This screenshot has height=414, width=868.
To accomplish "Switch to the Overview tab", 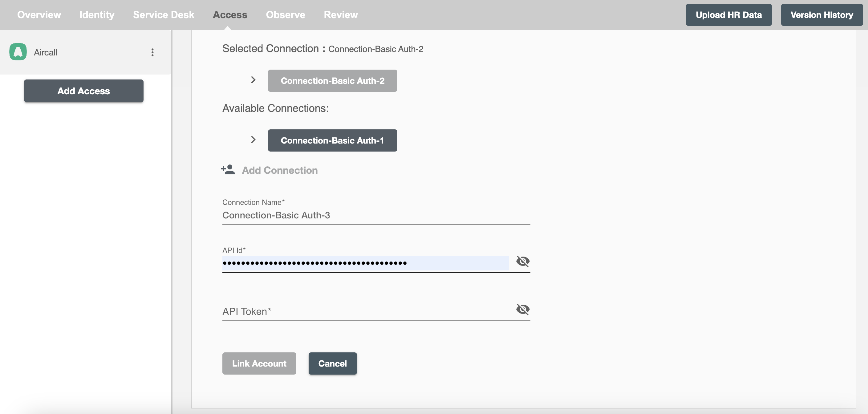I will click(x=39, y=14).
